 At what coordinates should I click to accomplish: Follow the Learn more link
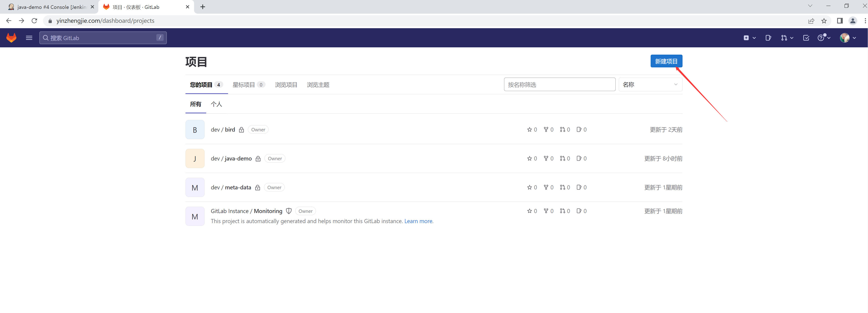(x=418, y=221)
